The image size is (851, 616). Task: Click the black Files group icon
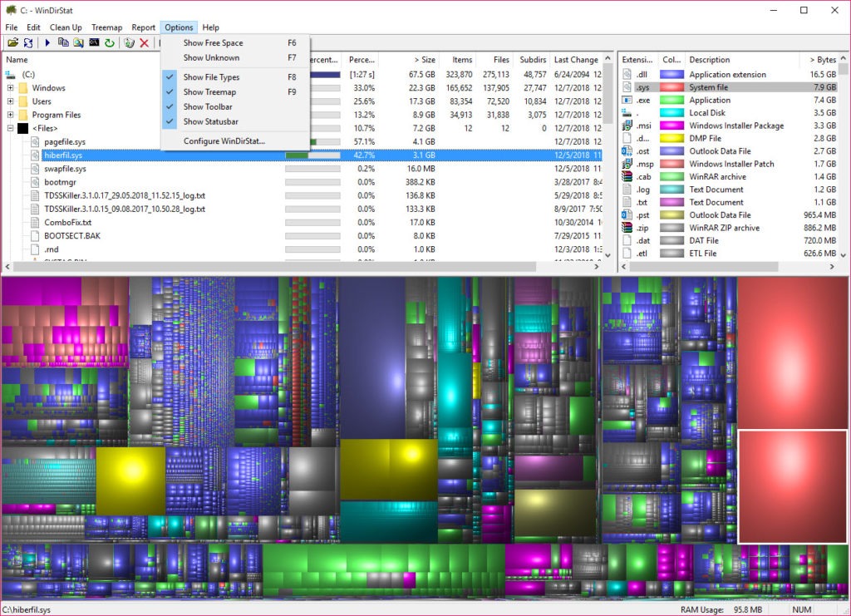pos(22,129)
